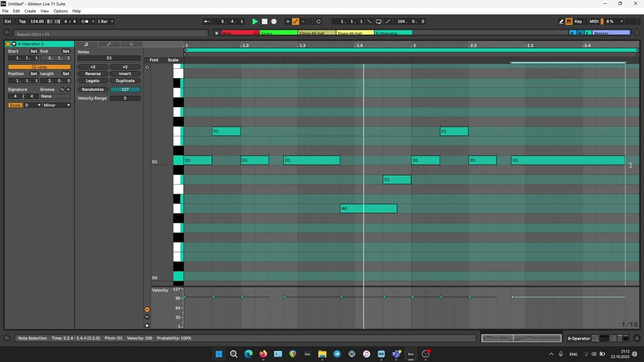Toggle piano roll Scale highlight button
644x362 pixels.
click(173, 60)
